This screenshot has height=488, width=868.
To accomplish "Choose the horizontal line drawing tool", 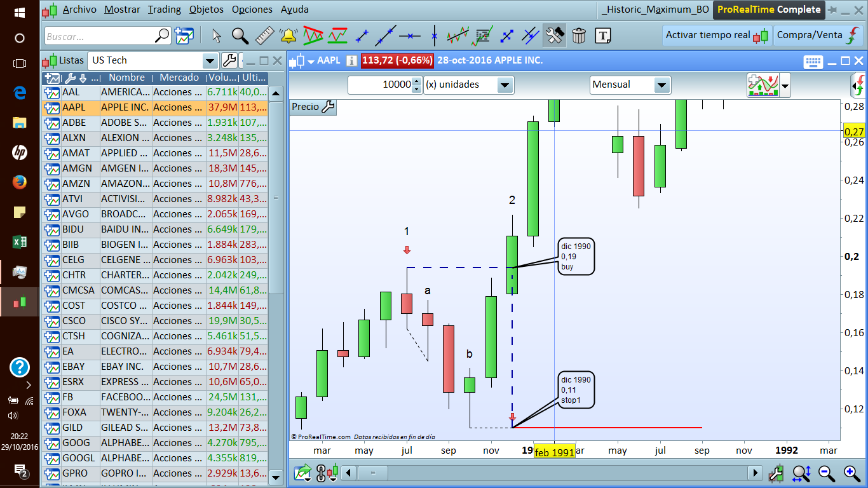I will click(x=410, y=36).
